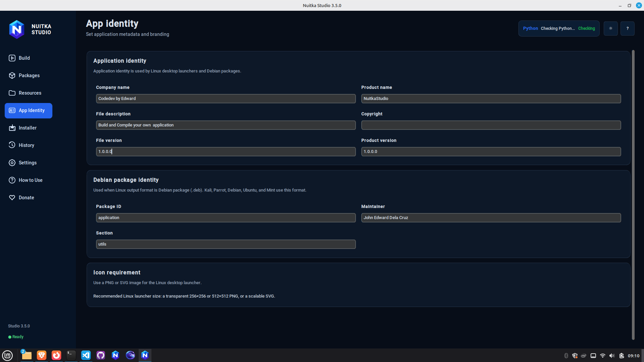Launch Brave browser from taskbar
The height and width of the screenshot is (362, 644).
click(42, 355)
